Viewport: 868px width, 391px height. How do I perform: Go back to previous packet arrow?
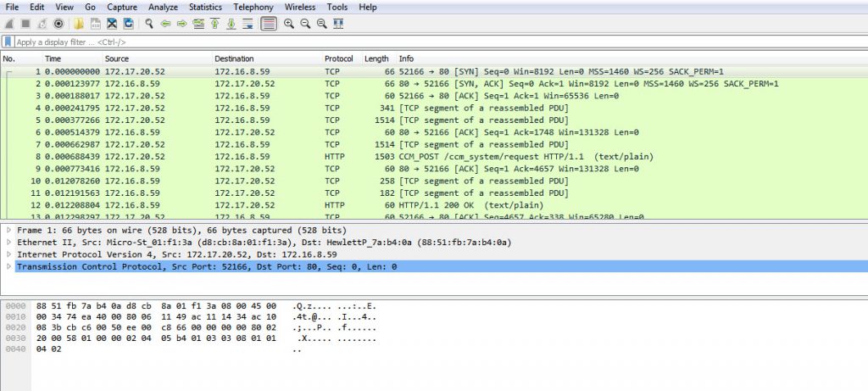166,24
